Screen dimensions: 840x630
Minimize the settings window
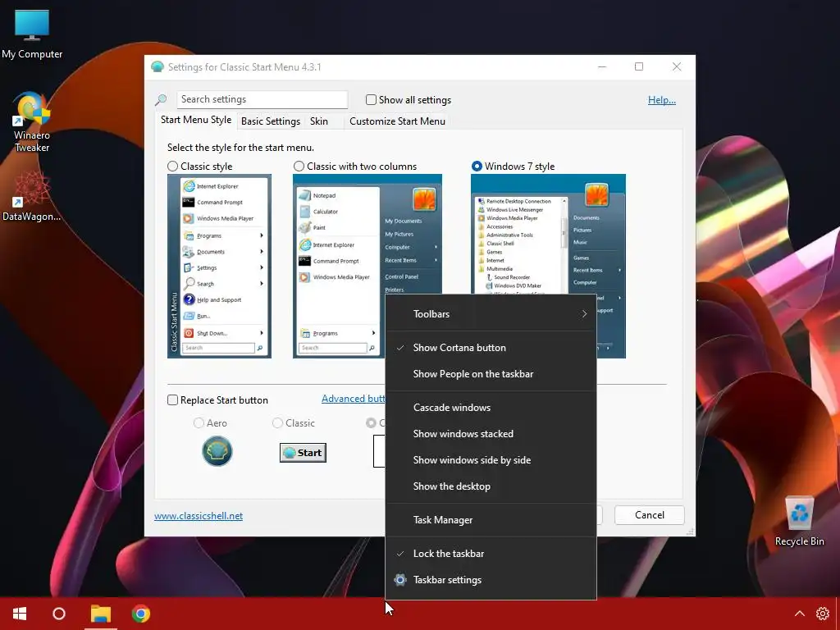click(602, 66)
